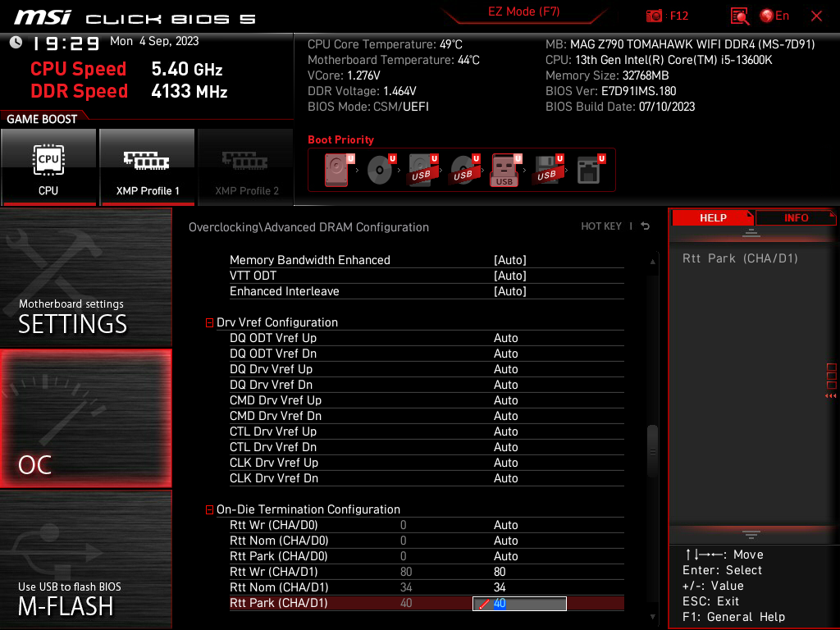Open the BIOS search magnifier icon
This screenshot has width=840, height=630.
coord(740,16)
